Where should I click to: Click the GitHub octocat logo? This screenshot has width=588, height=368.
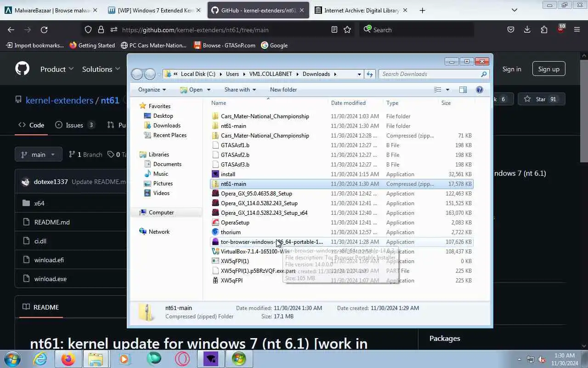[22, 69]
